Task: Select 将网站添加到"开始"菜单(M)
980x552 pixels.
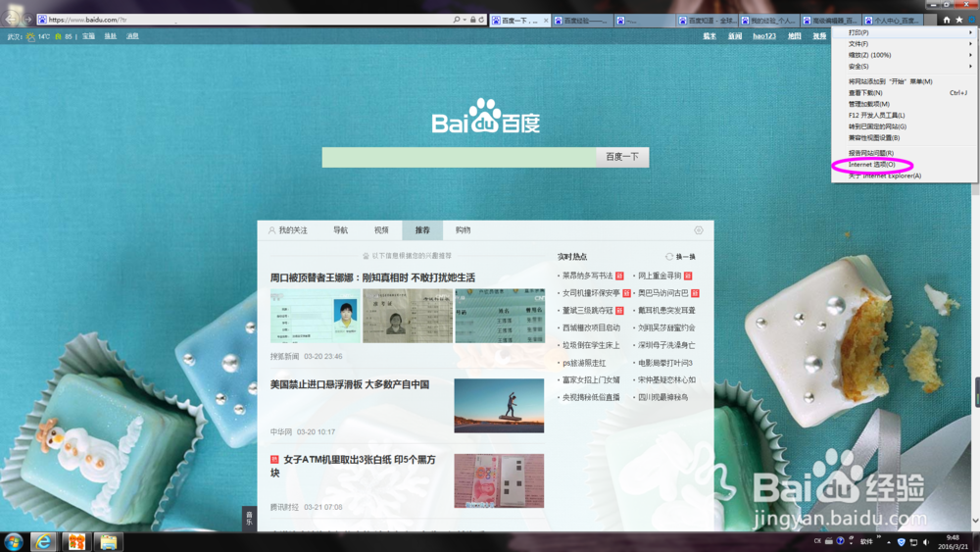Action: [x=905, y=81]
